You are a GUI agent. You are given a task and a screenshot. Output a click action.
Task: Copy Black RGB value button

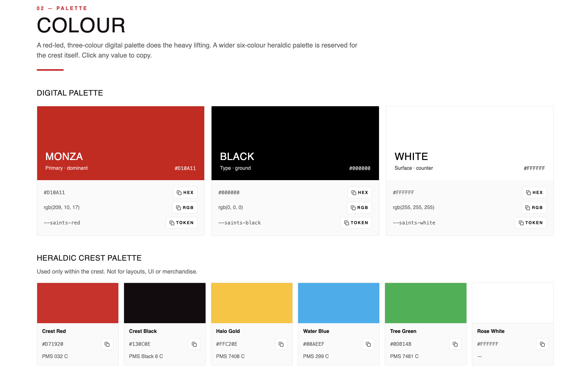pyautogui.click(x=359, y=207)
